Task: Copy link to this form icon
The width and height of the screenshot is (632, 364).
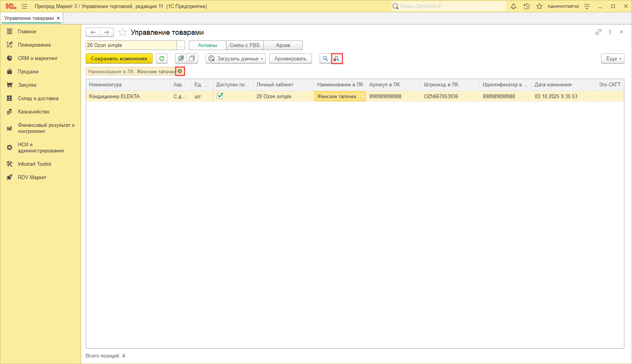Action: (598, 32)
